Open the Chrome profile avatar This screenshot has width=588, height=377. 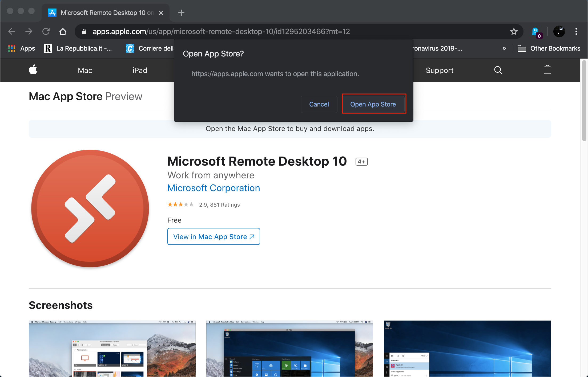pos(559,31)
